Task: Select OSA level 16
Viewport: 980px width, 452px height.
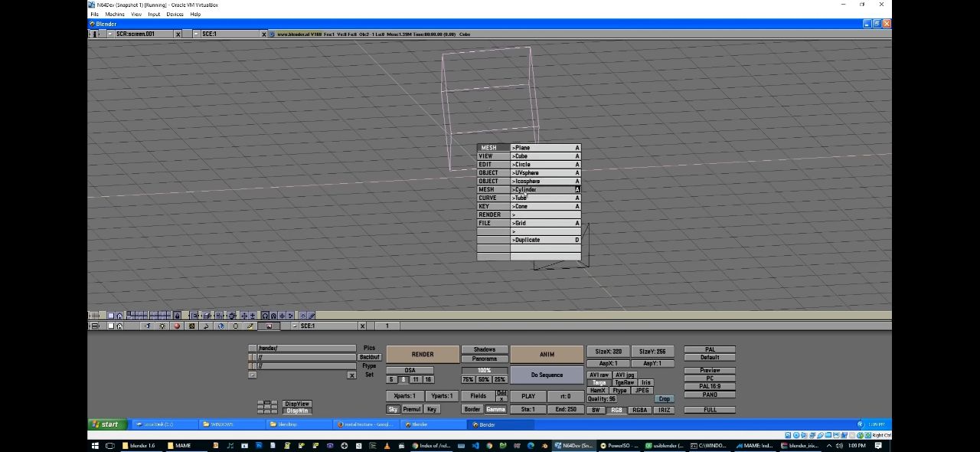Action: pos(428,379)
